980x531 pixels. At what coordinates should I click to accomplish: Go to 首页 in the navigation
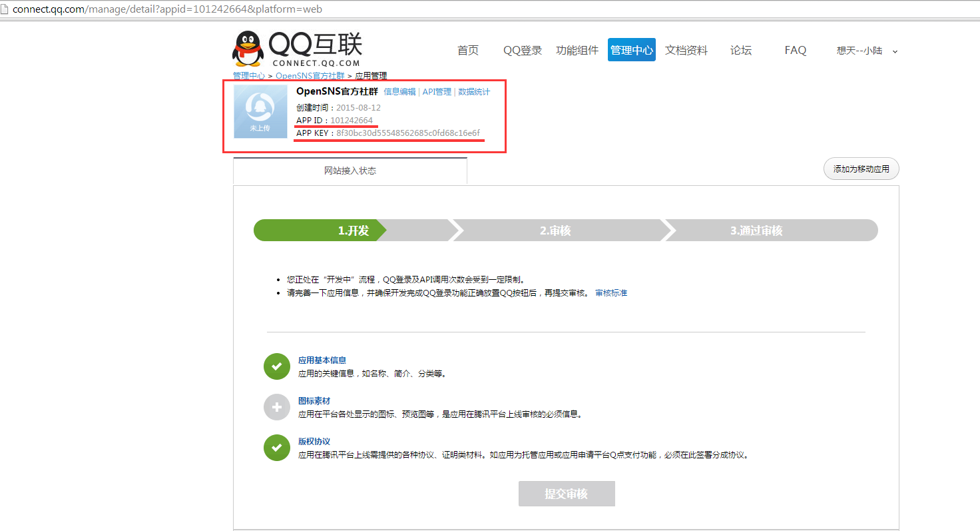point(468,50)
